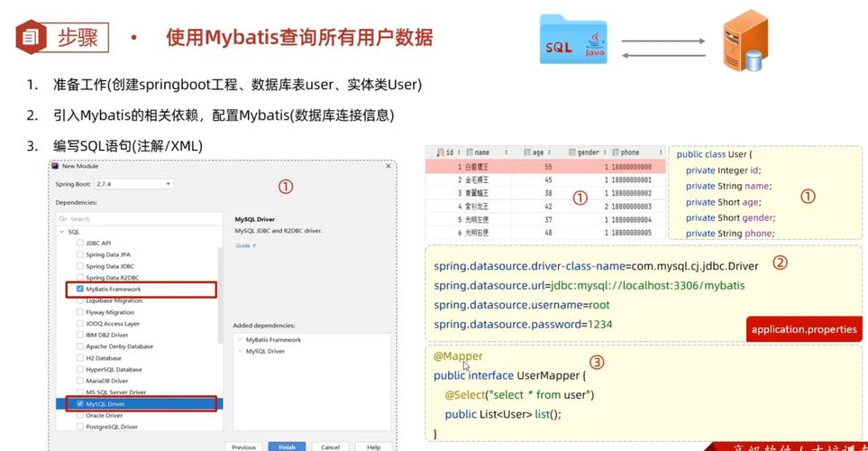Click the spring.datasource.url property line
Viewport: 868px width, 451px height.
[589, 285]
